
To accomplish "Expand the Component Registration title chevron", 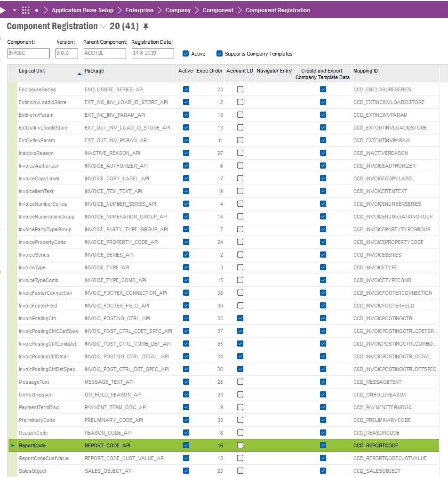I will point(104,26).
